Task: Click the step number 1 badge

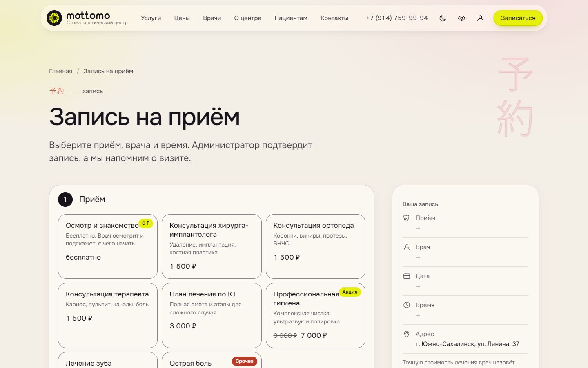Action: pos(65,200)
